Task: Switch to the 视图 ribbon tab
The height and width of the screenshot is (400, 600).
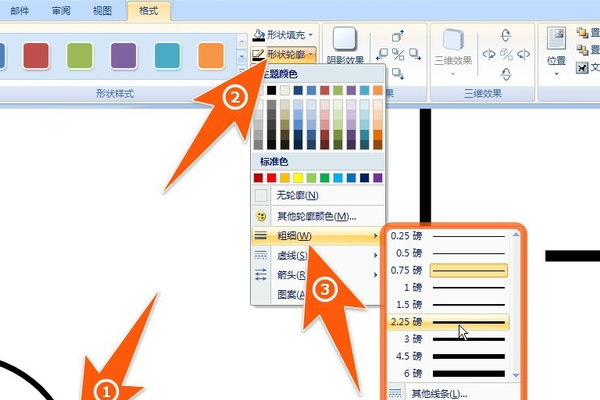Action: point(102,11)
